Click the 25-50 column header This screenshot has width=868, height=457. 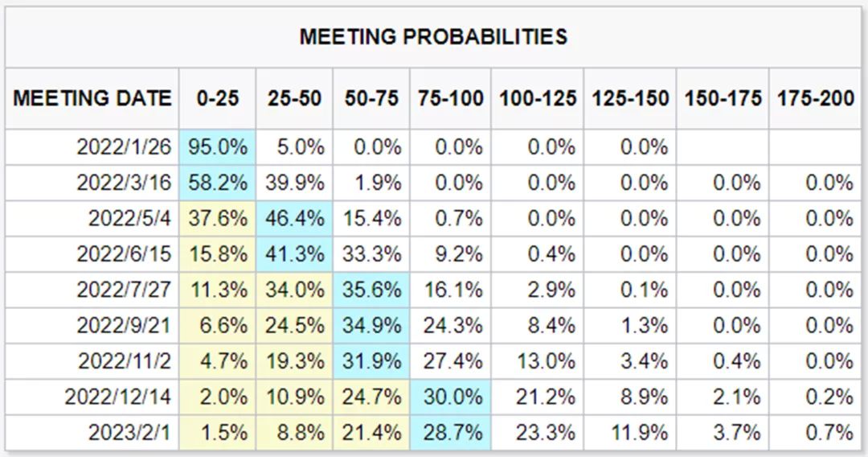[294, 99]
